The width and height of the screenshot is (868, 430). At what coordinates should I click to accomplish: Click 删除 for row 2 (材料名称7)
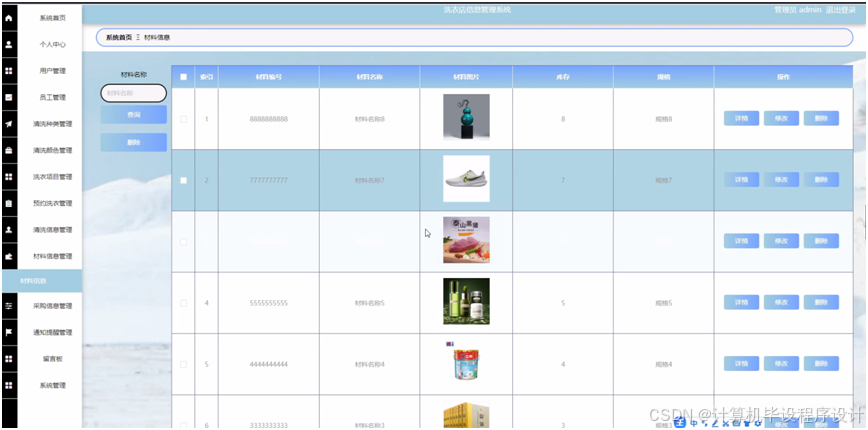[821, 180]
